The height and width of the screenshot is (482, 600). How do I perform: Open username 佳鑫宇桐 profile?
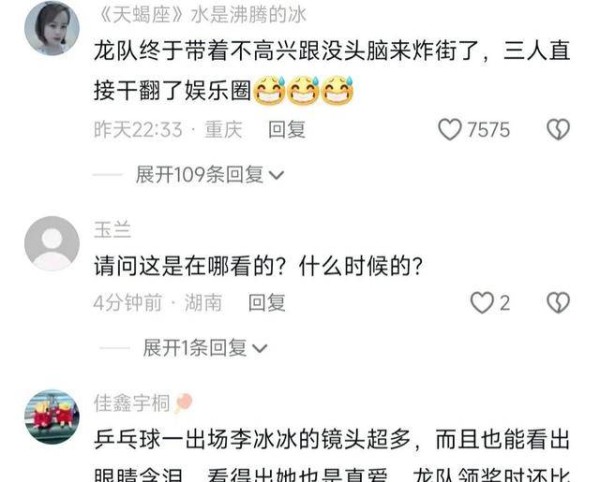point(132,403)
